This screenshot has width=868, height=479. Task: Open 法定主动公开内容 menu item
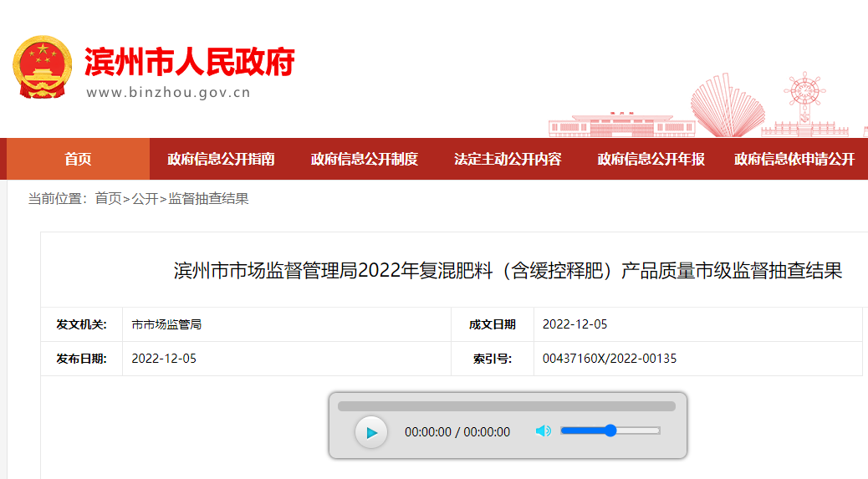click(x=508, y=160)
